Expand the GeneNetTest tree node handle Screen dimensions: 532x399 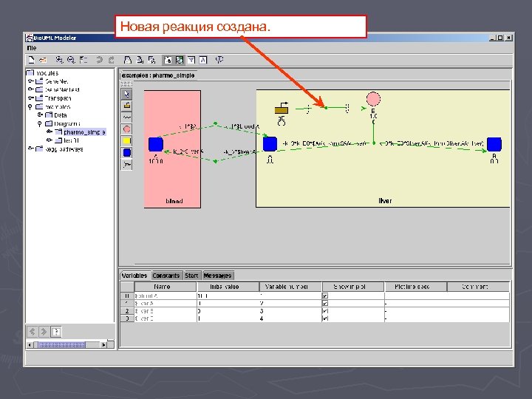tap(30, 89)
